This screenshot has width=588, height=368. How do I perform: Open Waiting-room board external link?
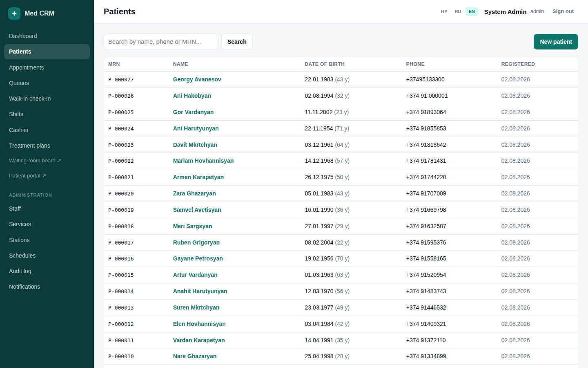coord(47,161)
